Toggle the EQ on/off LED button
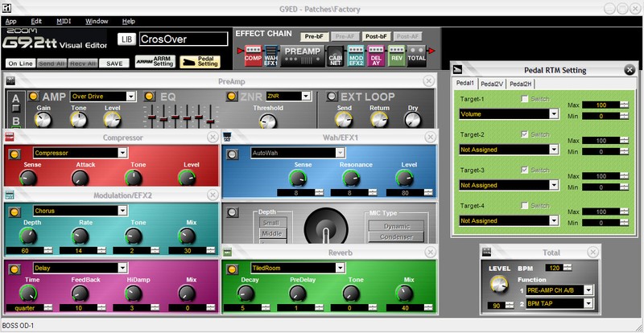Screen dimensions: 644x333 tap(149, 96)
